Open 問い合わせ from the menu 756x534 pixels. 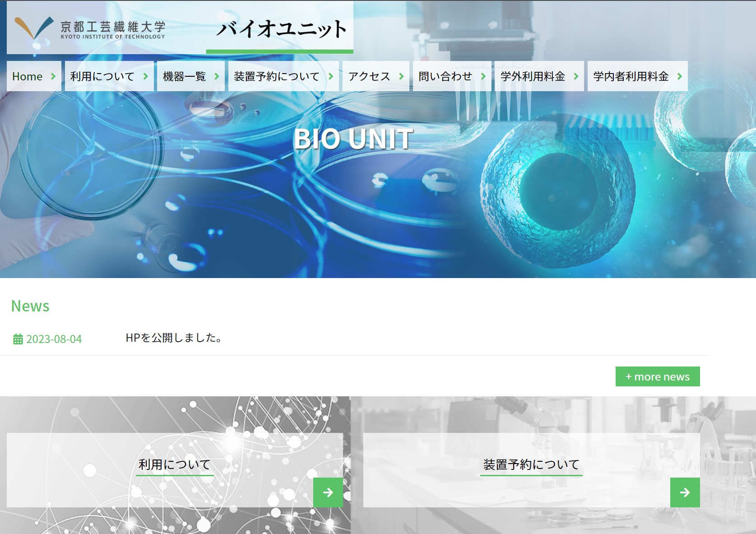pyautogui.click(x=452, y=76)
